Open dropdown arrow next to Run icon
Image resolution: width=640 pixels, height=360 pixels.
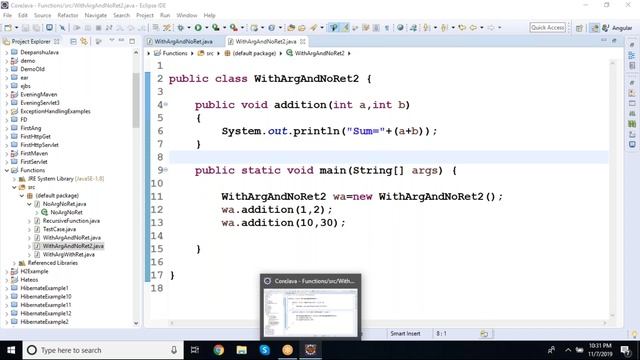[206, 28]
